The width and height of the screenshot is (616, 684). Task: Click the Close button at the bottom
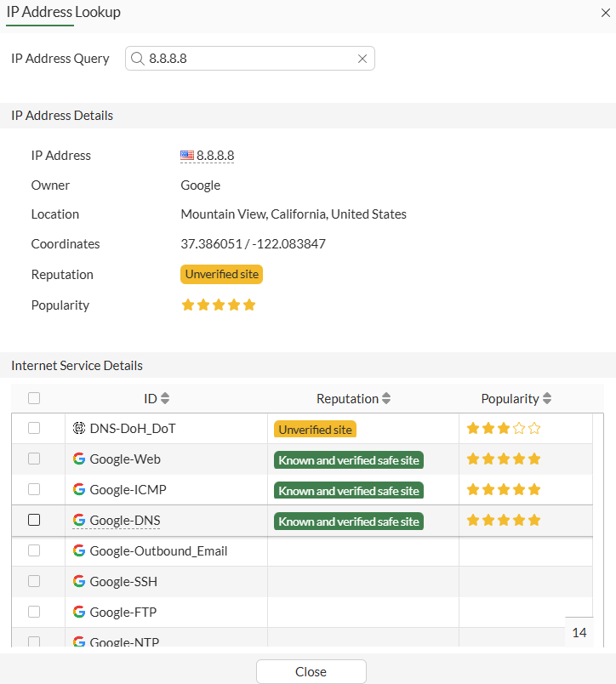pyautogui.click(x=311, y=671)
